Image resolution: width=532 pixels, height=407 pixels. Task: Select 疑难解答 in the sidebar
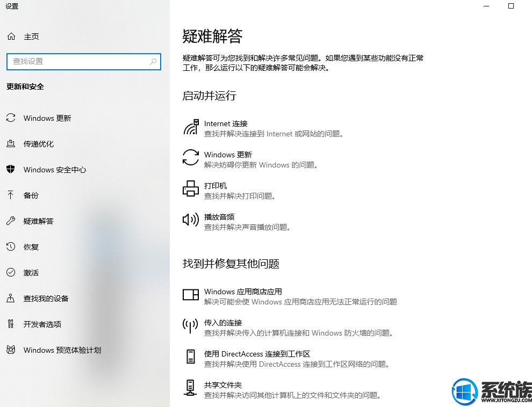38,221
